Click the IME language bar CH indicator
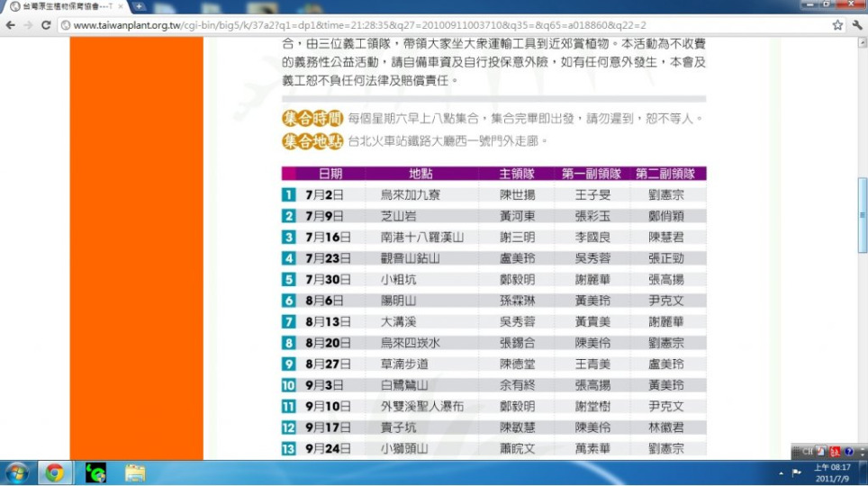Screen dimensions: 868x486 click(x=808, y=451)
